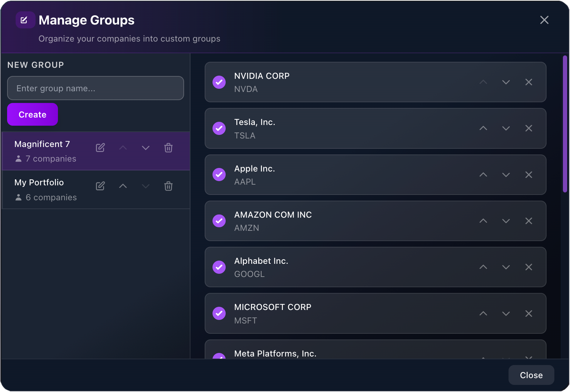Remove Tesla, Inc. from the group

pos(529,128)
